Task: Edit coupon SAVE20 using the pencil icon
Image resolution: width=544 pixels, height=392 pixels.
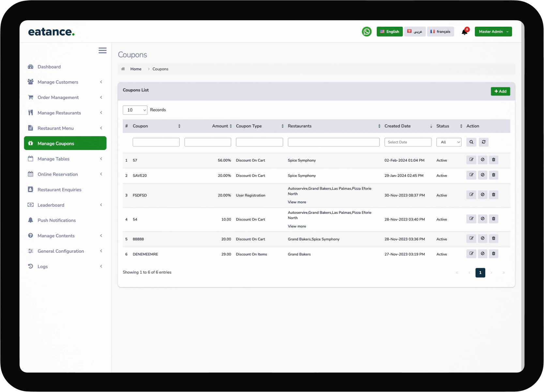Action: tap(471, 175)
